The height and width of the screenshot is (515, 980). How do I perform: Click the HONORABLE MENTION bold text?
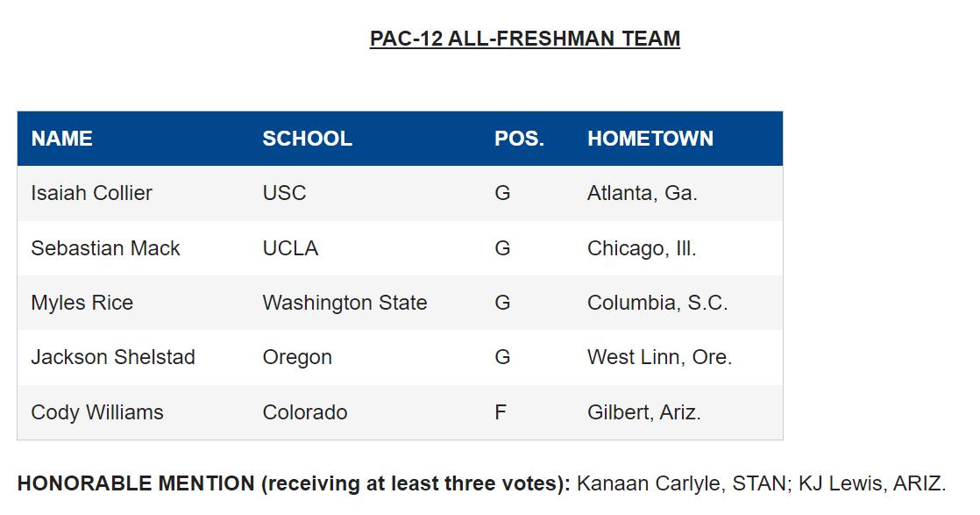coord(136,483)
